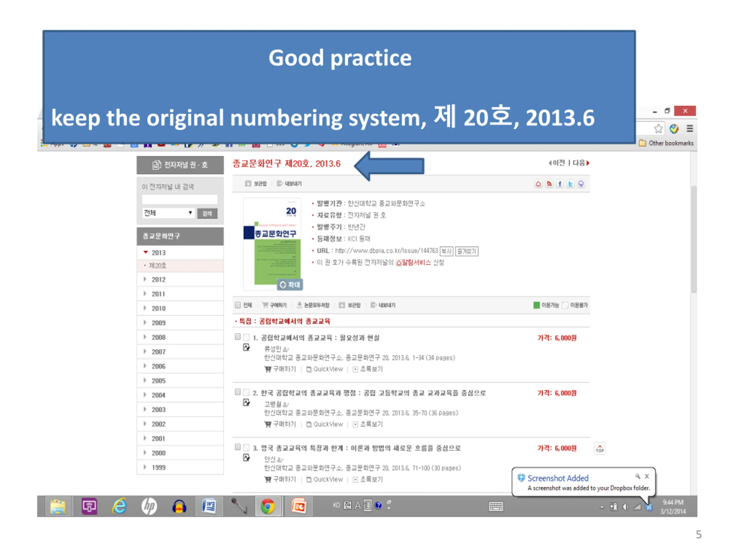
Task: Click 논문모두저장 in the list toolbar
Action: 313,305
